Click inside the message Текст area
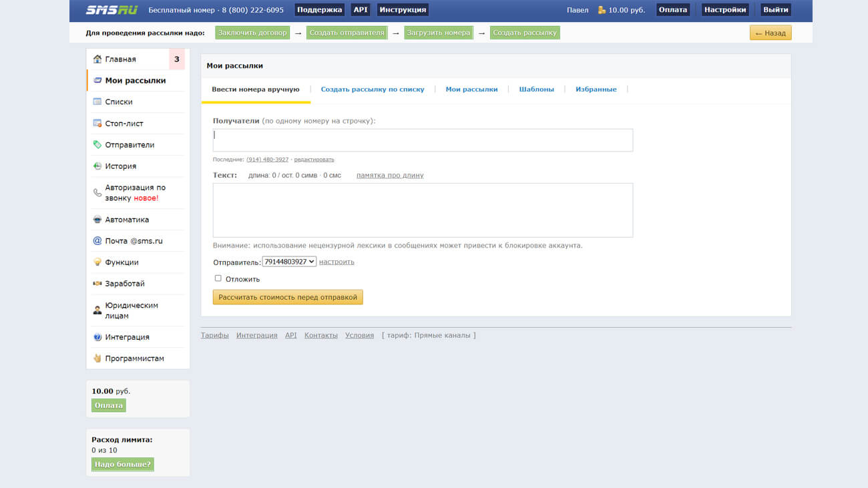The height and width of the screenshot is (488, 868). point(423,210)
